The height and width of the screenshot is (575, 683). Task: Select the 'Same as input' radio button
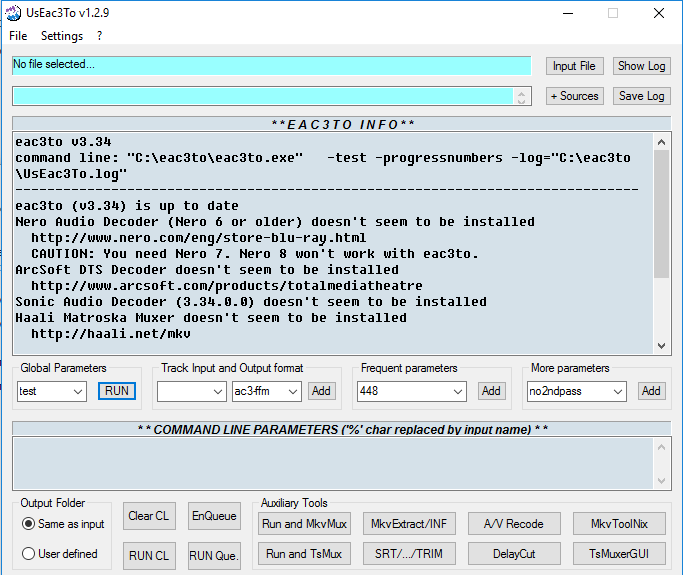(x=28, y=524)
